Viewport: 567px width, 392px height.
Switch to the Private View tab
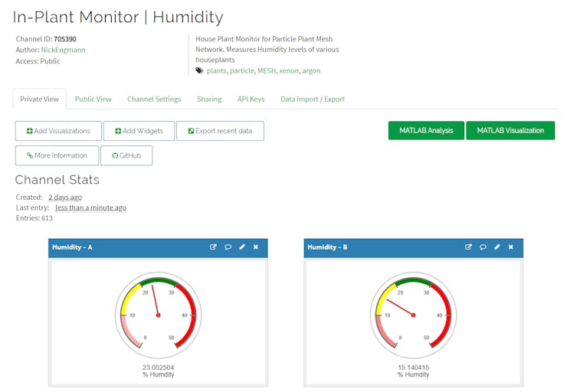pyautogui.click(x=39, y=99)
